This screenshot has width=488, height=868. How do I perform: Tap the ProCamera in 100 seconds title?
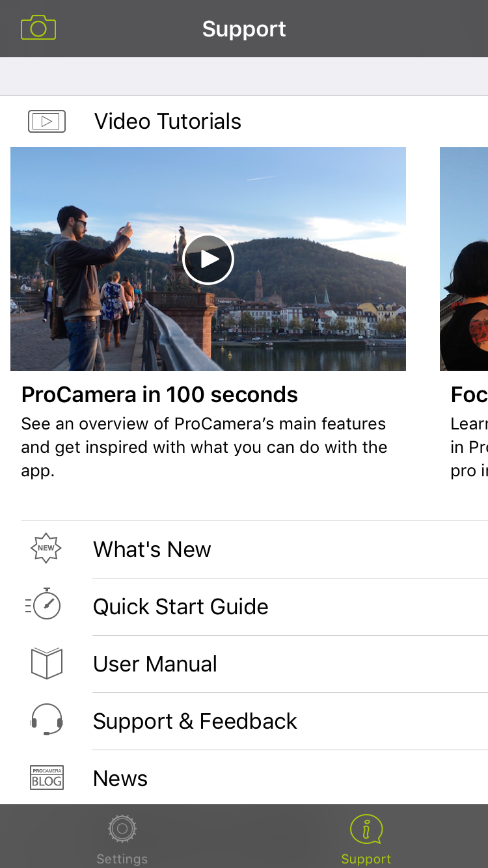click(159, 394)
